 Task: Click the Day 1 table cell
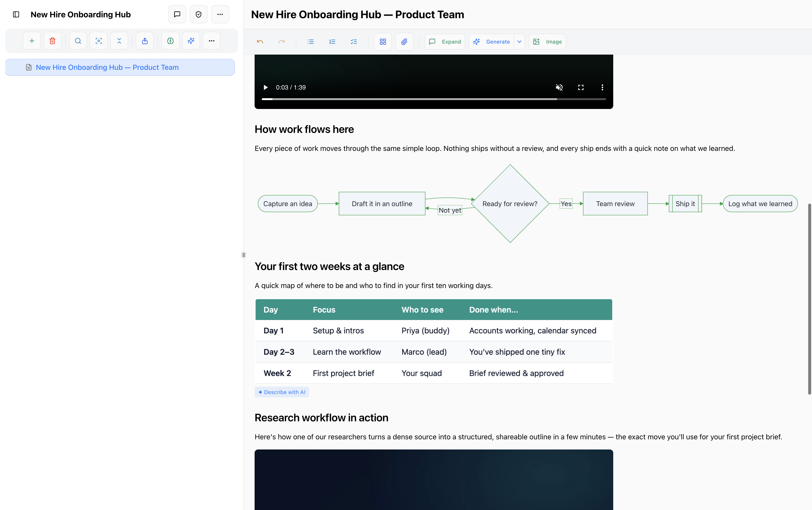273,331
